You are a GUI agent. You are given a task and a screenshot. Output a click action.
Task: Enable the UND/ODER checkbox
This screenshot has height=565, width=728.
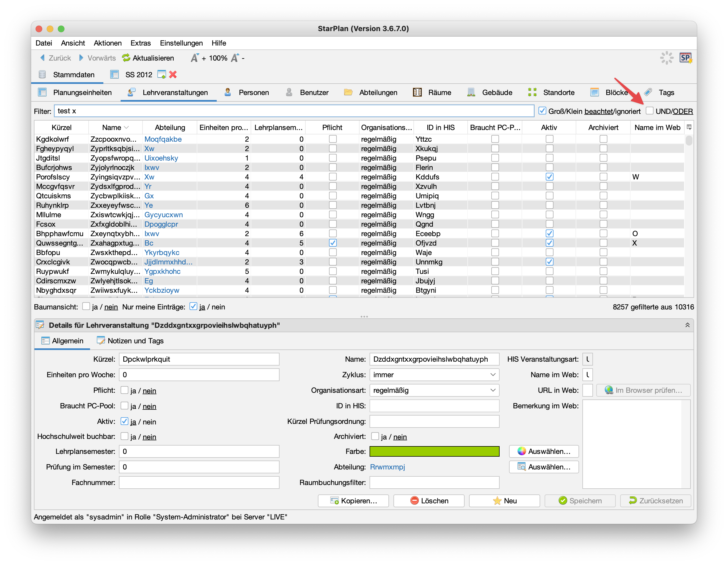tap(649, 111)
